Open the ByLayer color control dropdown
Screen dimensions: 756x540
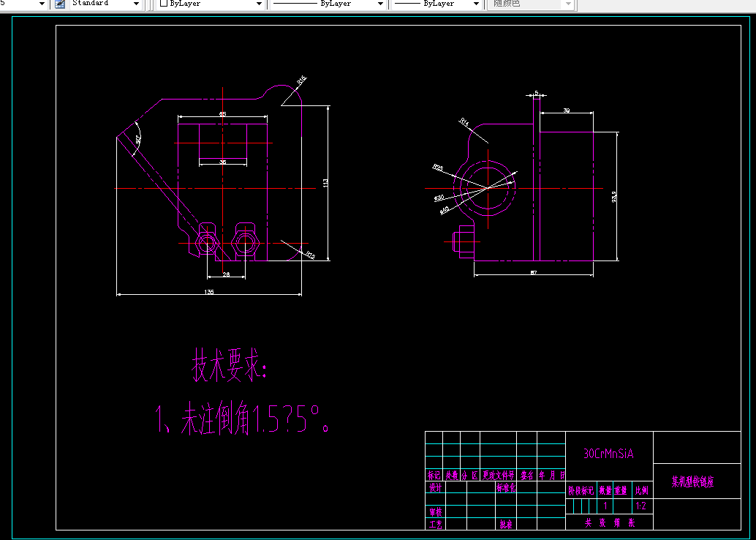(257, 4)
